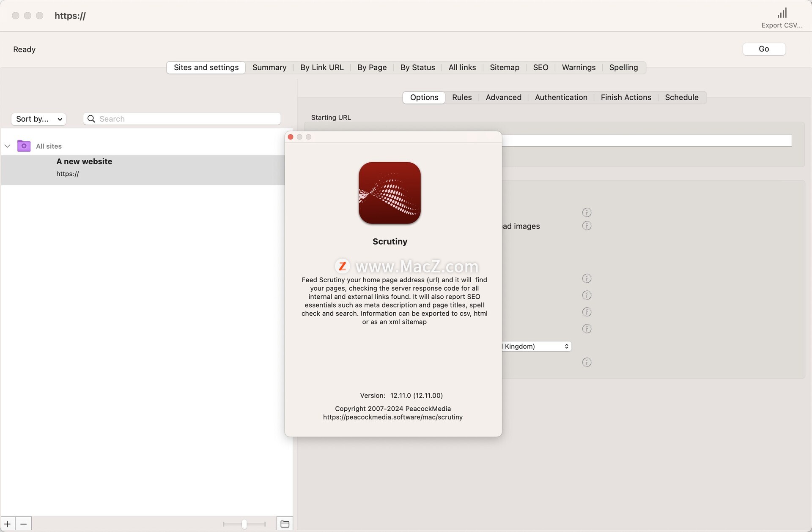Open the Spelling tab
812x532 pixels.
623,68
